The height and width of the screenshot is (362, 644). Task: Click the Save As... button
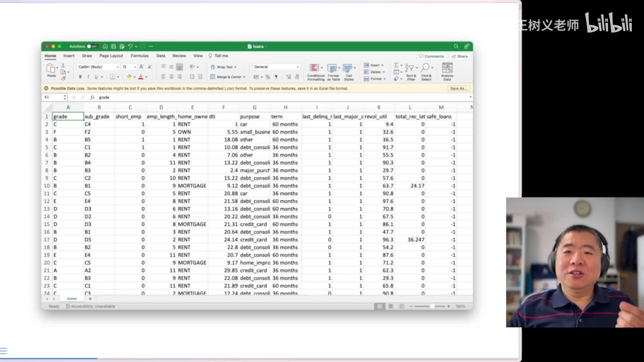(459, 88)
